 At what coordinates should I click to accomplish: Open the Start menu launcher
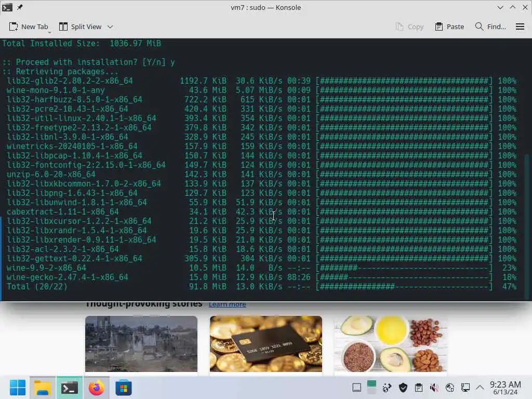(18, 388)
